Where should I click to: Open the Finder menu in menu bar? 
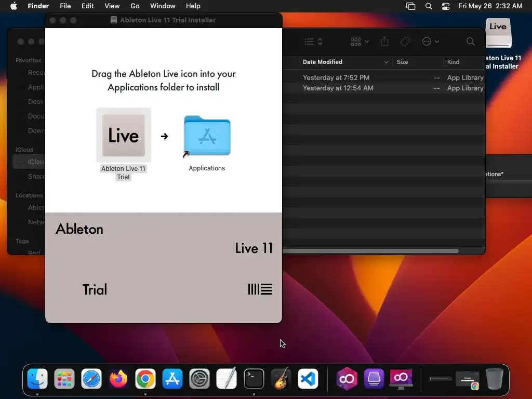(38, 6)
